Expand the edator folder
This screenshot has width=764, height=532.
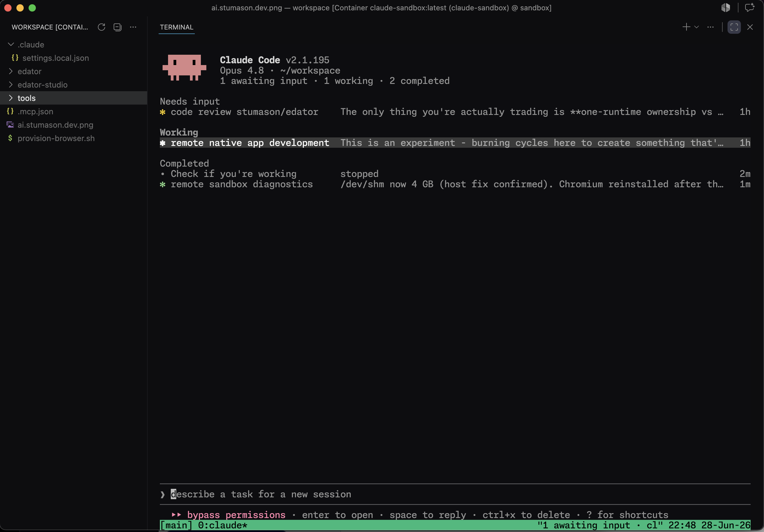click(x=74, y=71)
